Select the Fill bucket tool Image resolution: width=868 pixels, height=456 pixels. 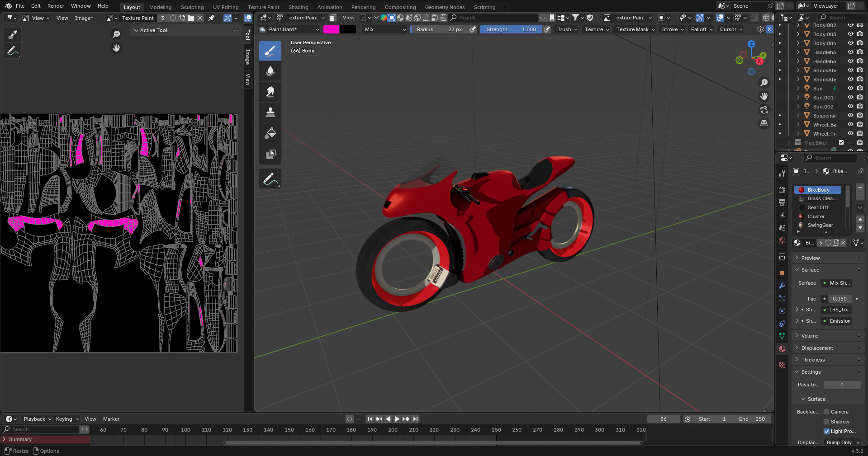coord(270,133)
